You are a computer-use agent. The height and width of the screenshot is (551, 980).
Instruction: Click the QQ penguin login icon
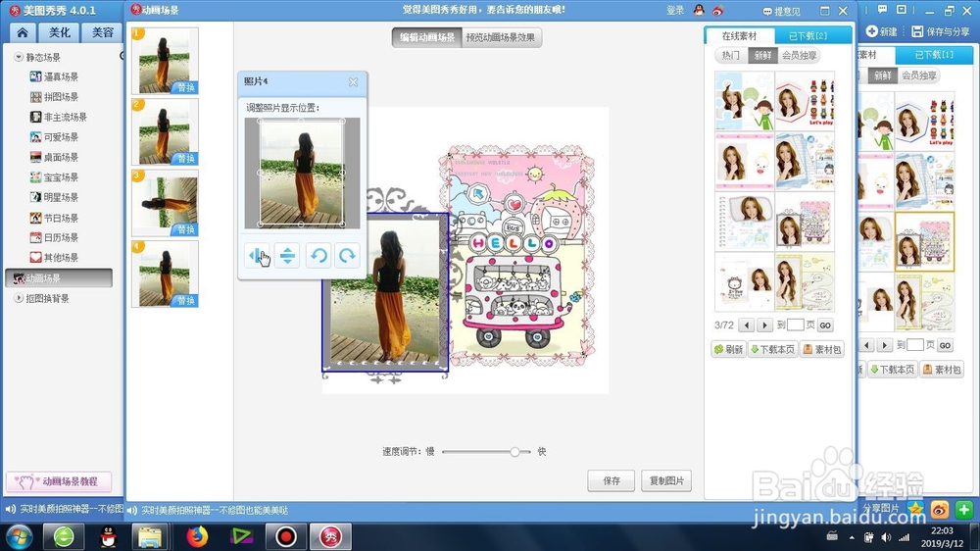(x=699, y=10)
